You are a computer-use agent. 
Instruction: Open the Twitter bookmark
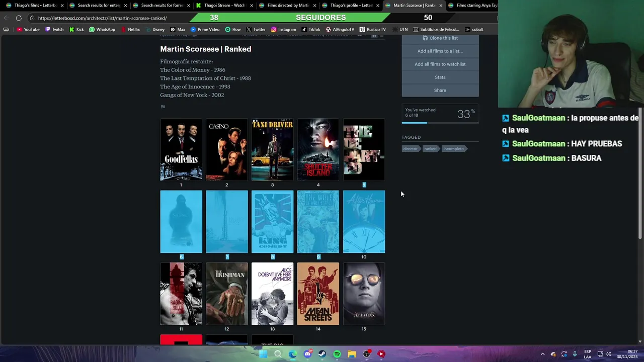[x=256, y=29]
